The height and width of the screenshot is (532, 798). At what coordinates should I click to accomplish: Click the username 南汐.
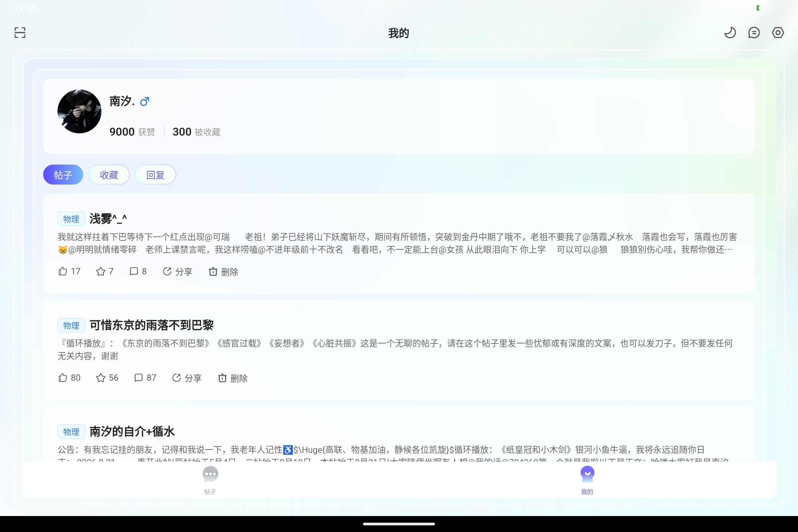point(122,101)
